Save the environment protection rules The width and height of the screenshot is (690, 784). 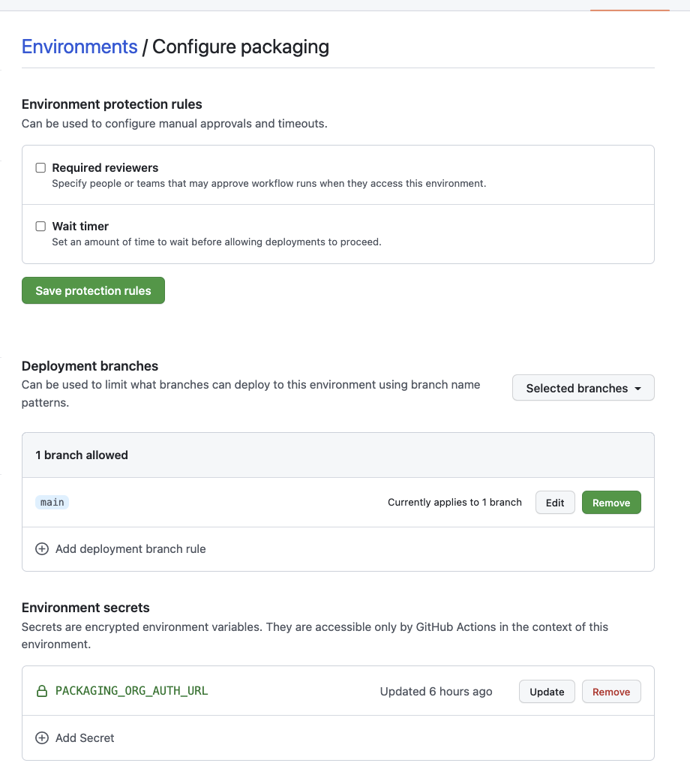click(93, 290)
